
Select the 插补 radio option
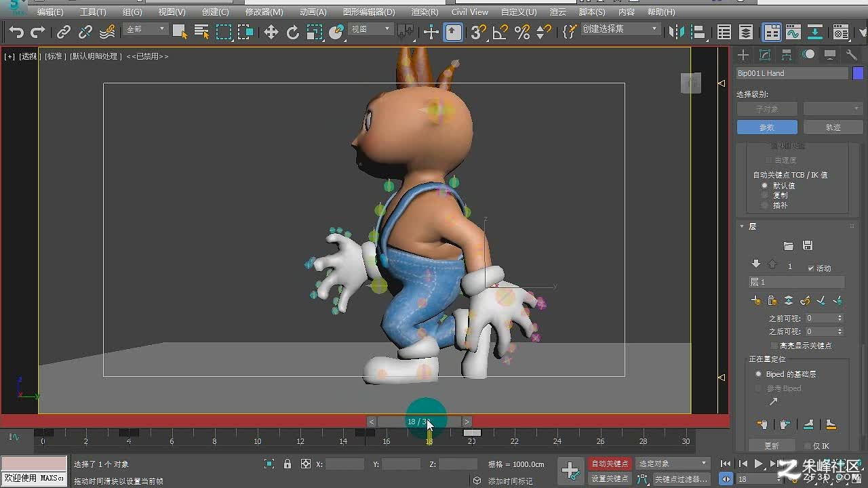[765, 205]
